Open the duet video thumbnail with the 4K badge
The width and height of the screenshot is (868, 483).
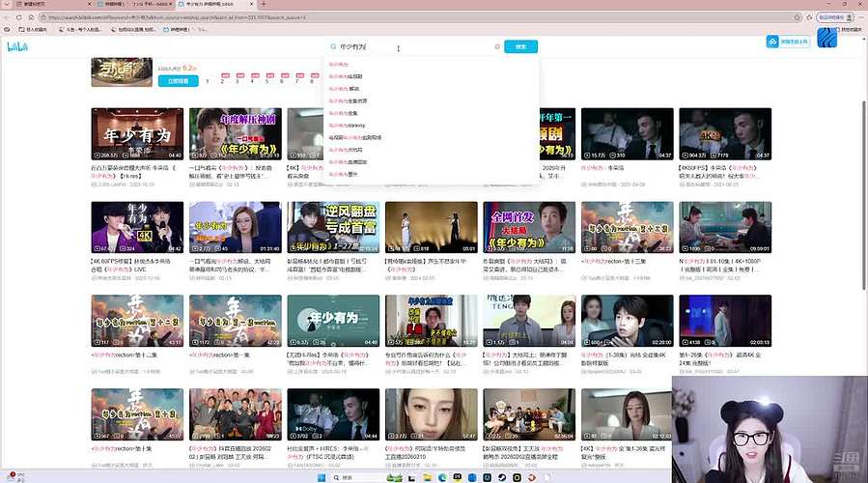[137, 228]
